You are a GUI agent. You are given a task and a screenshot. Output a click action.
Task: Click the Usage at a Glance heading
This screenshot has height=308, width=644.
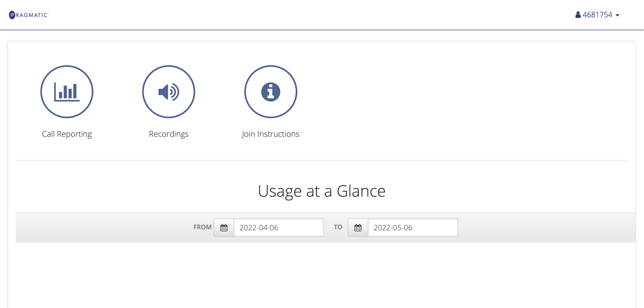321,191
